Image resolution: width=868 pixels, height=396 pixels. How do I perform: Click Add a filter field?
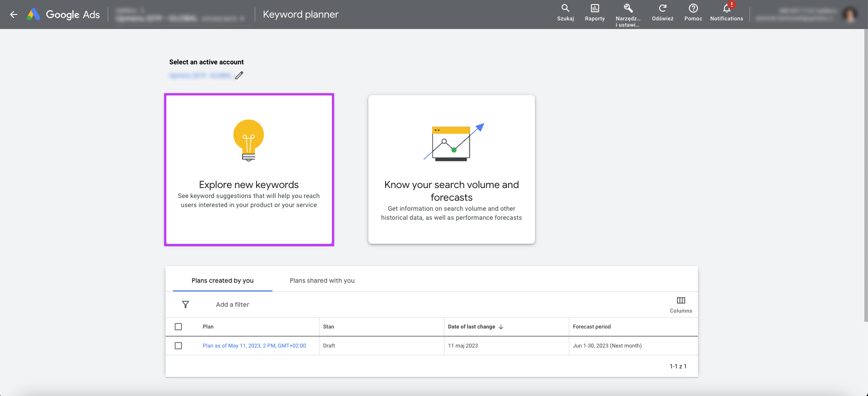(x=233, y=304)
